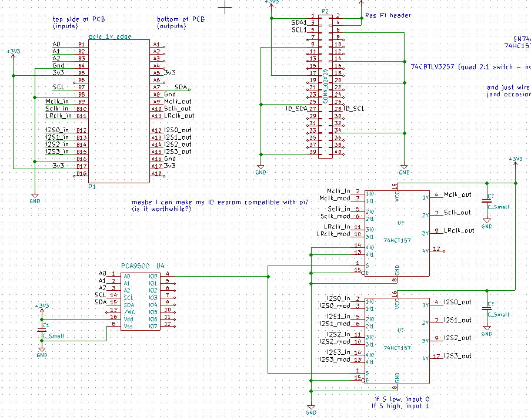Select unconnected 4Y pin 12 on upper mux
The height and width of the screenshot is (420, 531).
[x=437, y=250]
